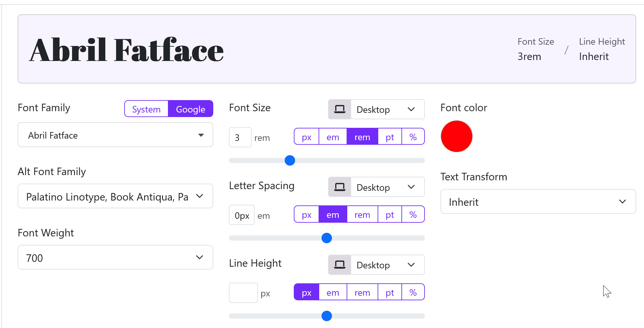Choose pt unit for Letter Spacing
The height and width of the screenshot is (328, 644).
[389, 214]
